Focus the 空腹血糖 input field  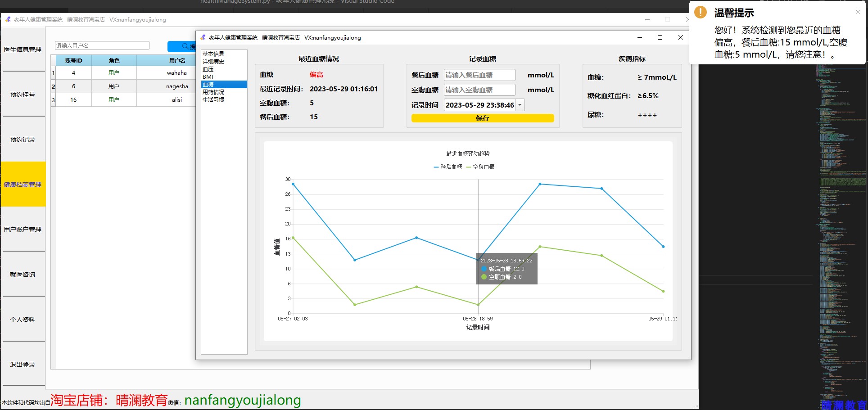click(x=479, y=90)
